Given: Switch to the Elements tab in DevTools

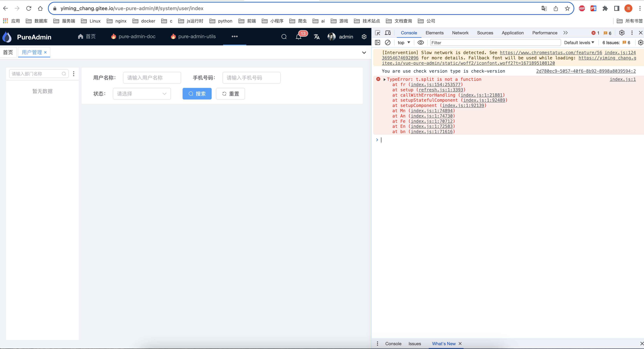Looking at the screenshot, I should (435, 33).
